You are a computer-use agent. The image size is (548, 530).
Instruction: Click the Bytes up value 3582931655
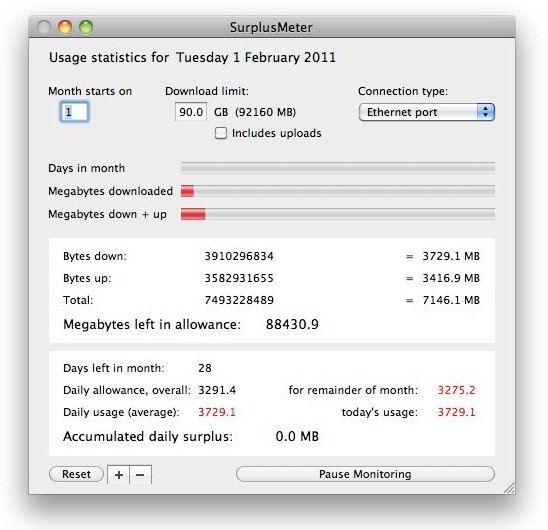pyautogui.click(x=239, y=278)
